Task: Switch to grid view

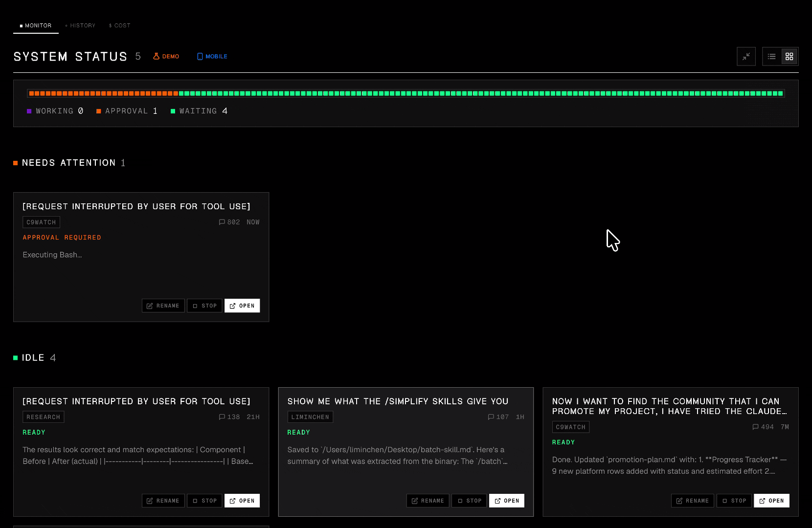Action: point(789,57)
